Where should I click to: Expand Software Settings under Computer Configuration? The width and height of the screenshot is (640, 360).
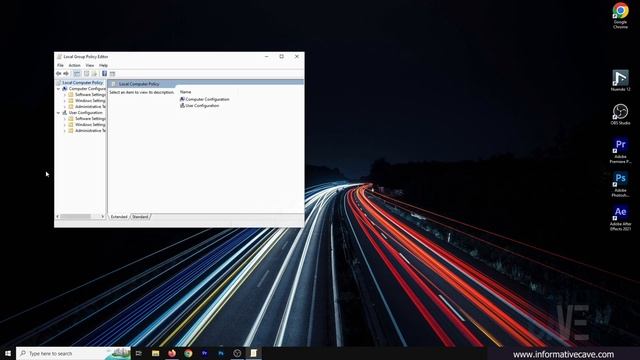(x=64, y=95)
